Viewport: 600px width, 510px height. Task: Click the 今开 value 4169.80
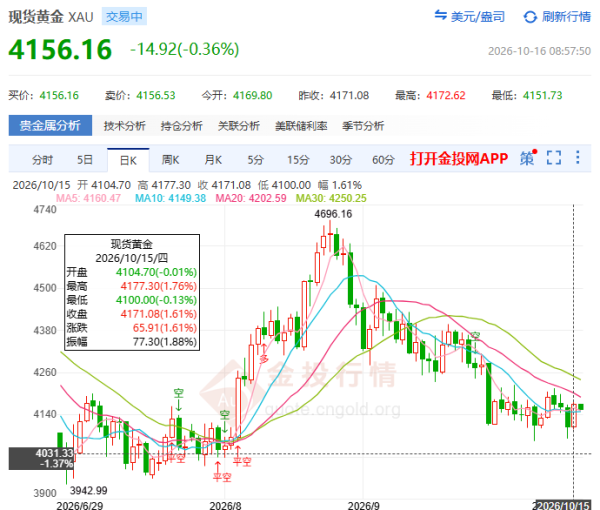[253, 95]
